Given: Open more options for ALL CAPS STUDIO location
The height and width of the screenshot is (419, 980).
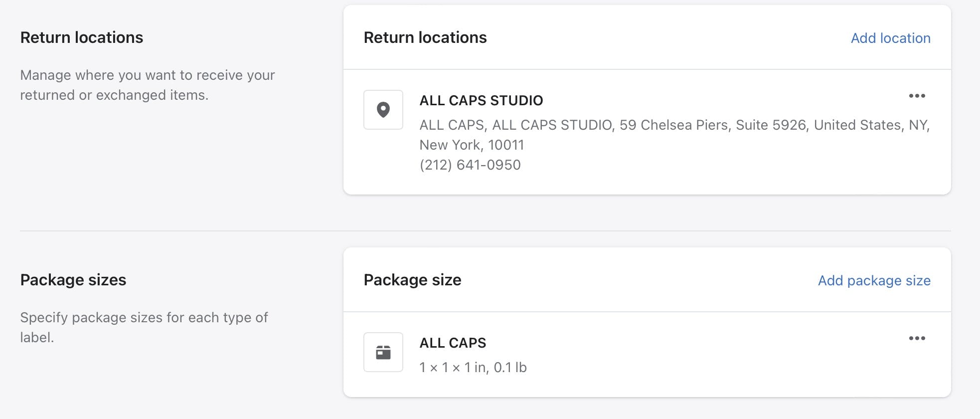Looking at the screenshot, I should [x=917, y=96].
